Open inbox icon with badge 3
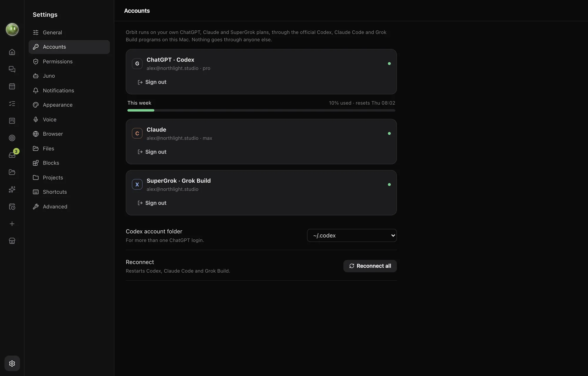The image size is (588, 376). click(x=12, y=155)
